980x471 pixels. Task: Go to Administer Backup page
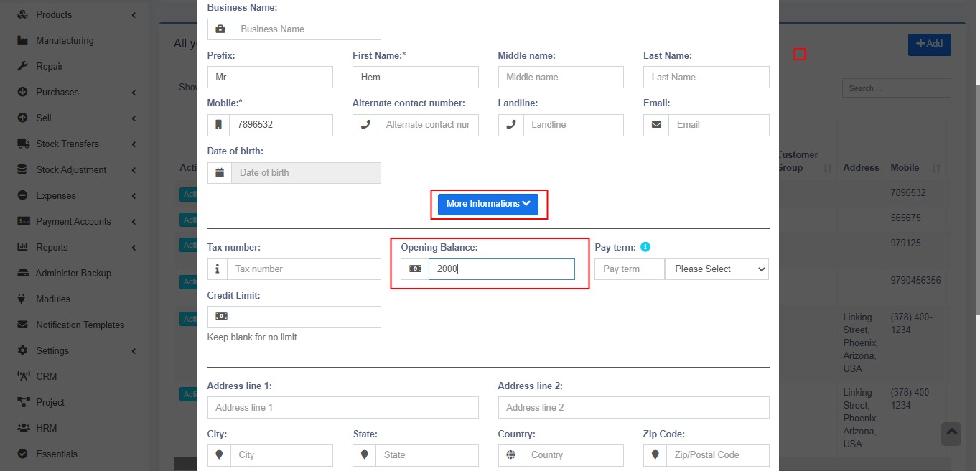73,273
